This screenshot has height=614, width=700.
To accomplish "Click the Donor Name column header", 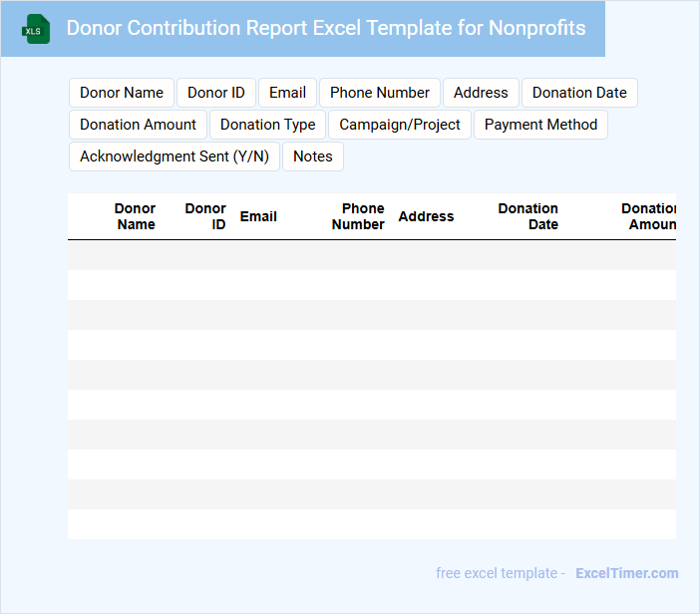I will click(x=136, y=216).
